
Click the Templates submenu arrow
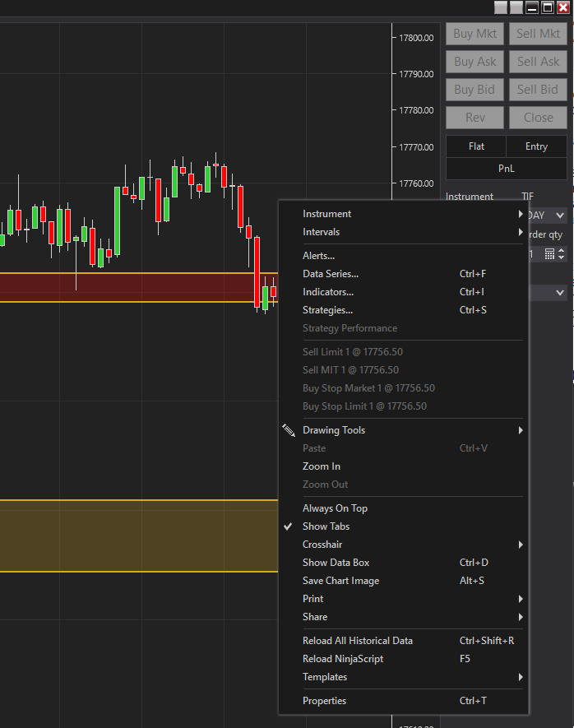tap(521, 677)
